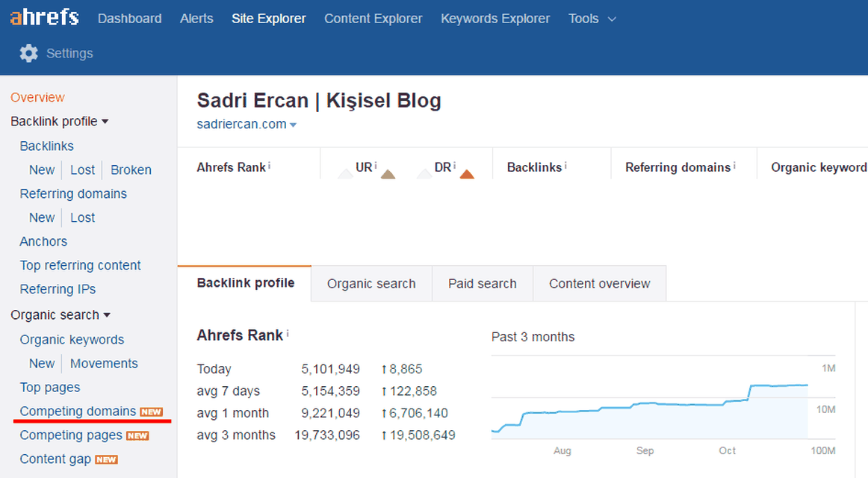The width and height of the screenshot is (868, 478).
Task: Switch to the Organic search tab
Action: [371, 284]
